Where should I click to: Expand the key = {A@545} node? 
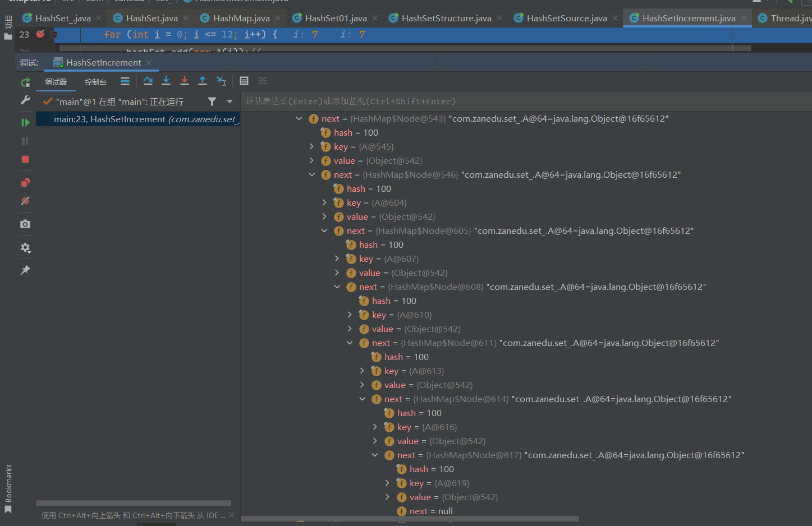click(311, 146)
